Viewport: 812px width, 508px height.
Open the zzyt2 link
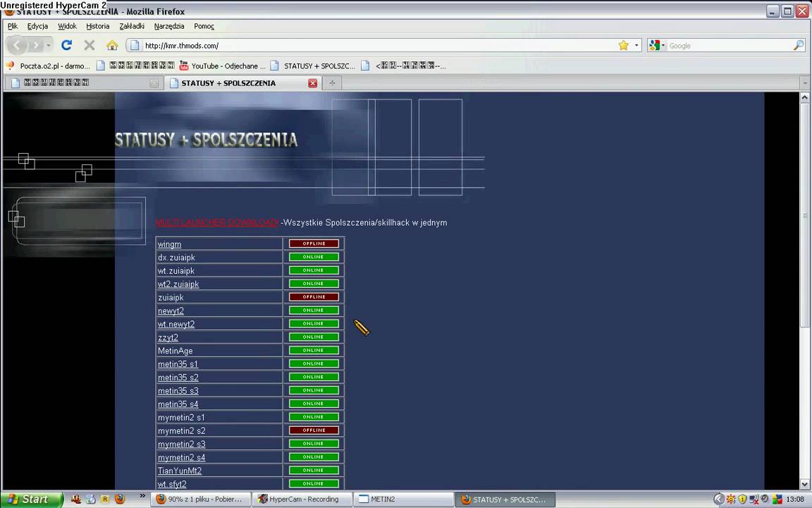[x=168, y=337]
